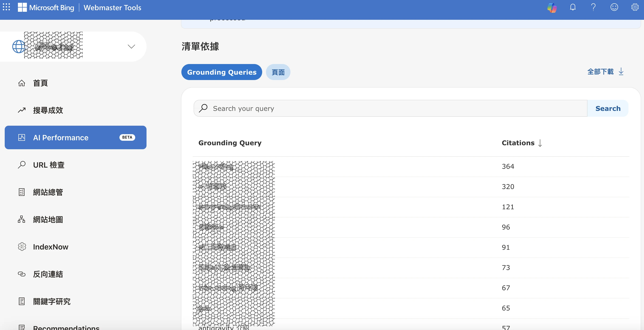Select the Grounding Queries tab
Image resolution: width=644 pixels, height=330 pixels.
pyautogui.click(x=221, y=72)
